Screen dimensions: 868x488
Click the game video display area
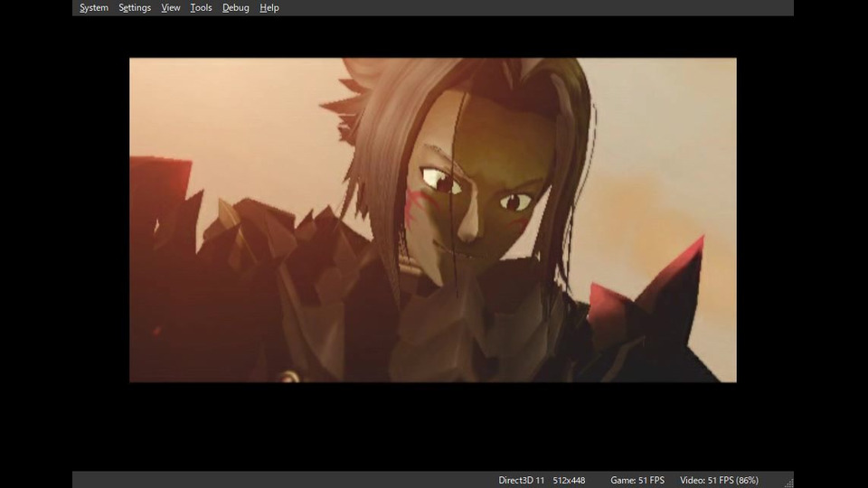point(433,220)
